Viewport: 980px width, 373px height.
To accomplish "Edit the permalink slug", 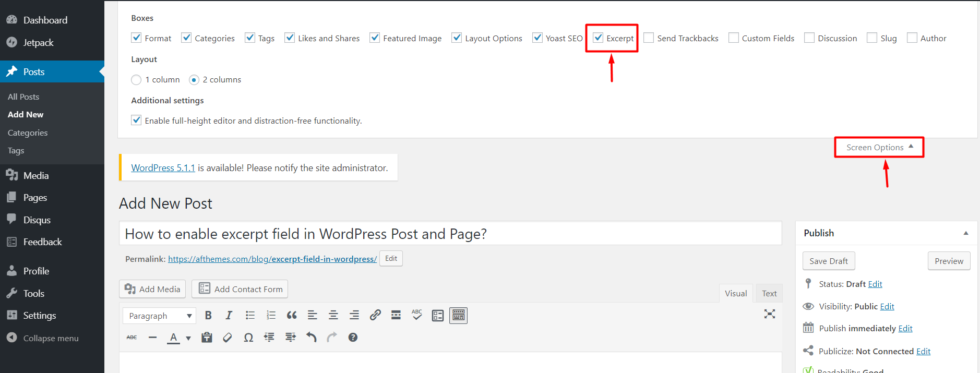I will [x=391, y=259].
